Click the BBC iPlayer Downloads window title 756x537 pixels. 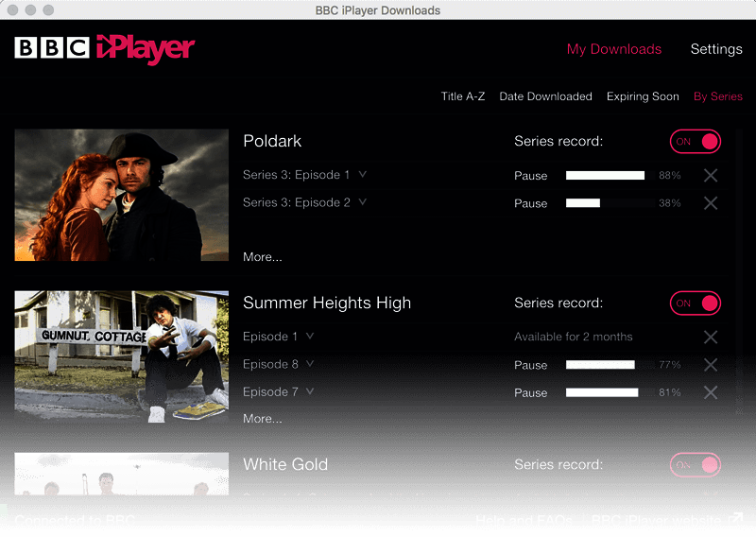(x=377, y=10)
